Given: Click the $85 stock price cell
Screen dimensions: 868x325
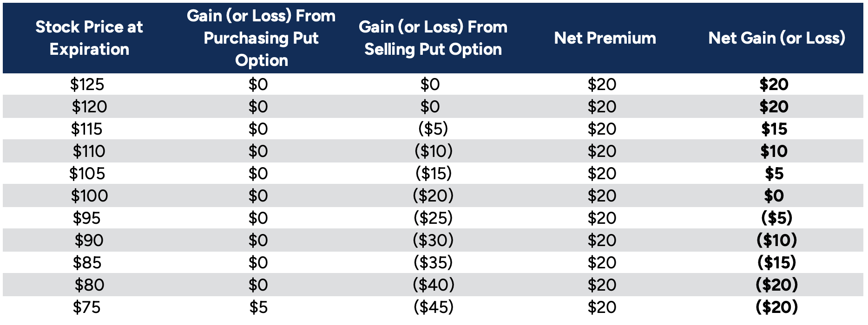Looking at the screenshot, I should [87, 263].
